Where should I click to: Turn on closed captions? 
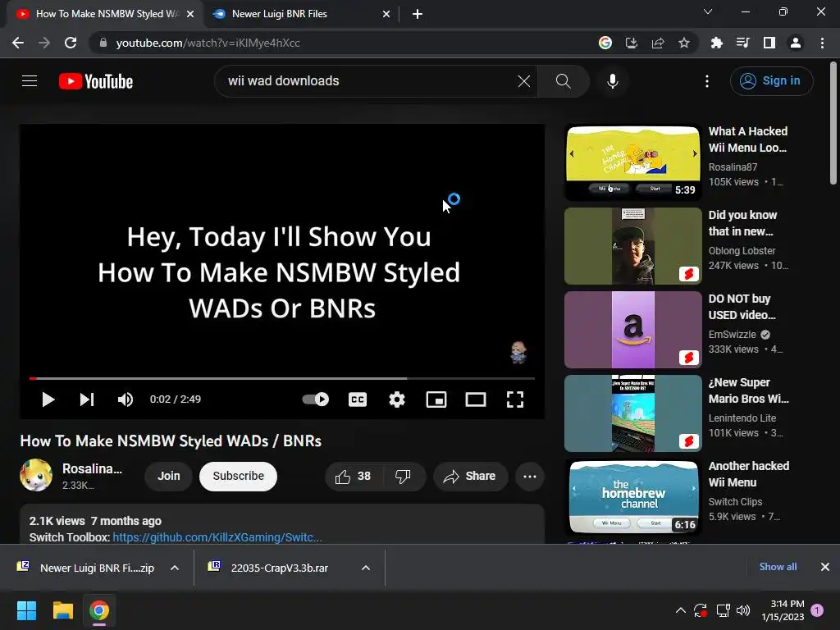[358, 399]
